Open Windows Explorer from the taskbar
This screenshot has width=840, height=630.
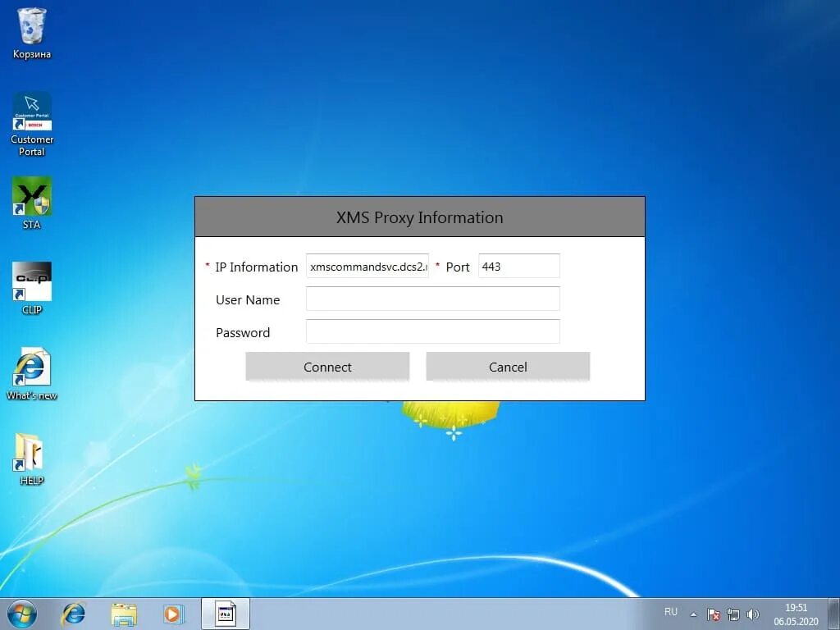point(124,614)
